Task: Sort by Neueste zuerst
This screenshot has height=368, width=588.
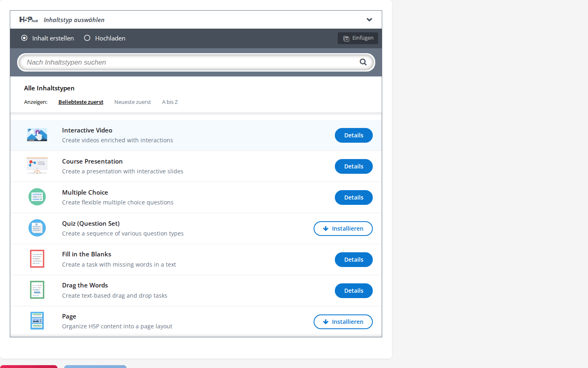Action: tap(133, 102)
